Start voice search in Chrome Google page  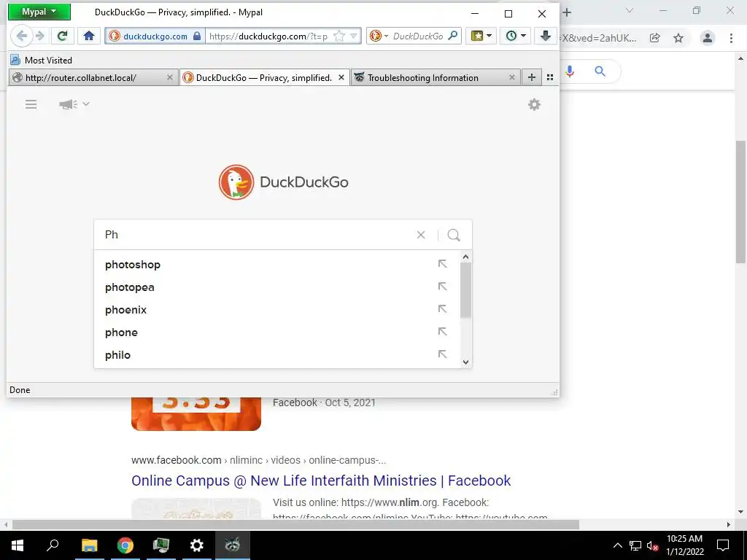(x=570, y=71)
